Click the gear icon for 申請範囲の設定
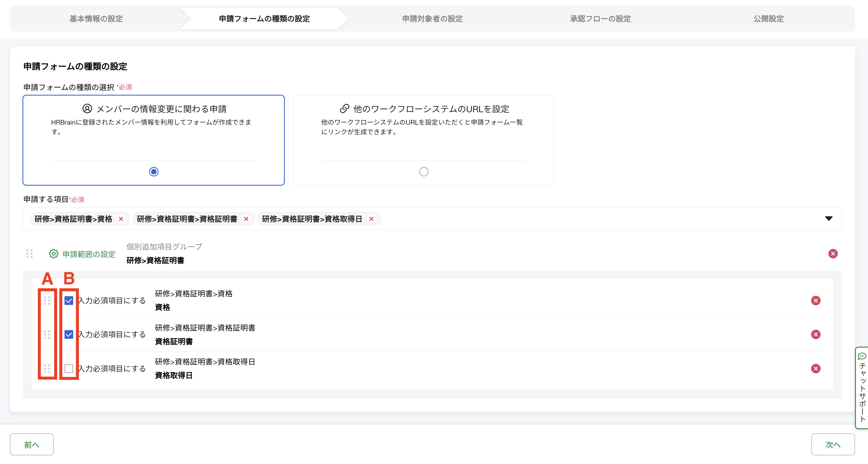This screenshot has width=868, height=464. [x=54, y=254]
